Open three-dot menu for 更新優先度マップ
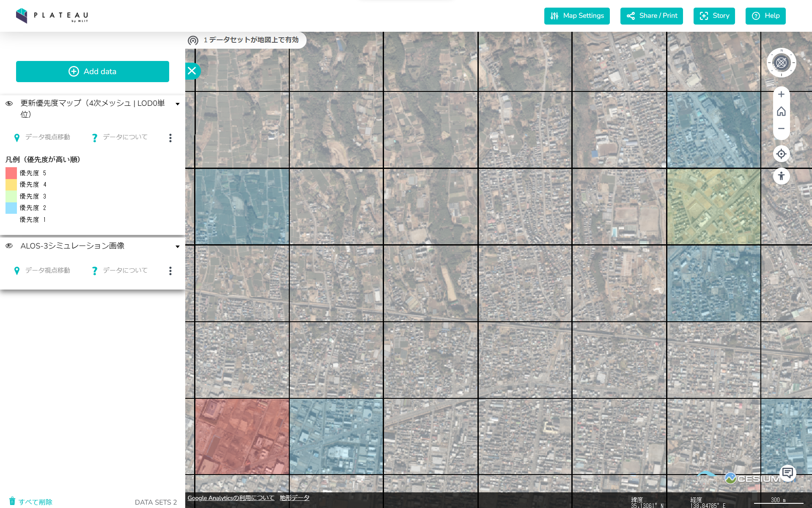 [x=170, y=138]
